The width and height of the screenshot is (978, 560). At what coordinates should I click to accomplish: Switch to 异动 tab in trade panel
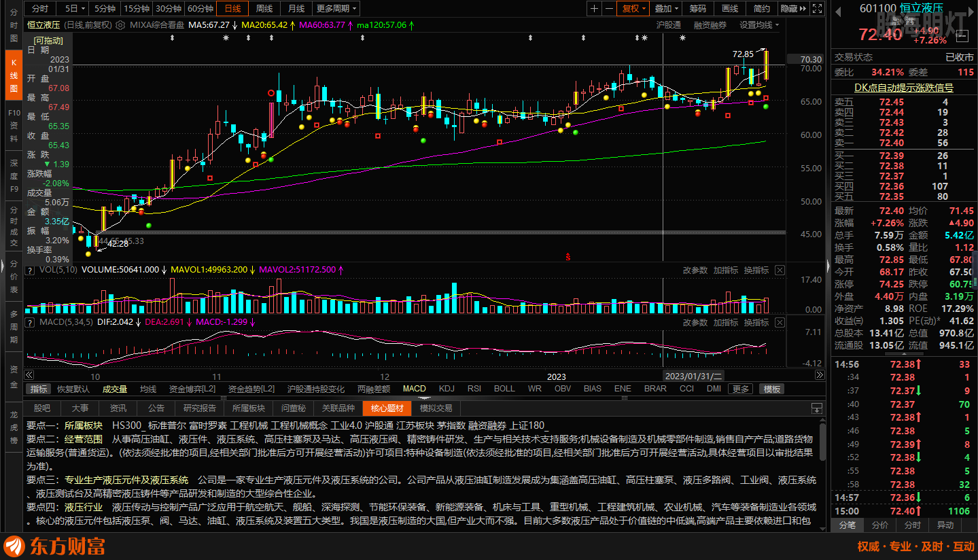coord(945,525)
